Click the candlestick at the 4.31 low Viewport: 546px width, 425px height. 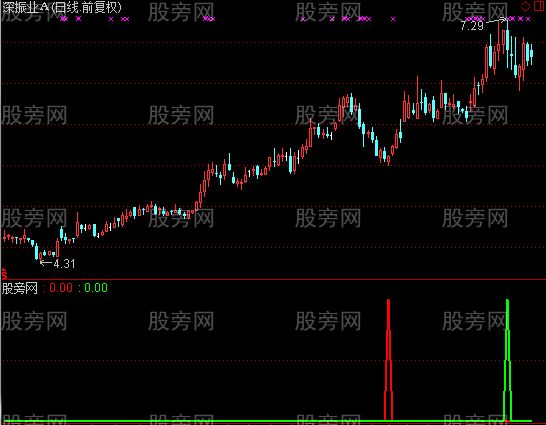coord(40,257)
